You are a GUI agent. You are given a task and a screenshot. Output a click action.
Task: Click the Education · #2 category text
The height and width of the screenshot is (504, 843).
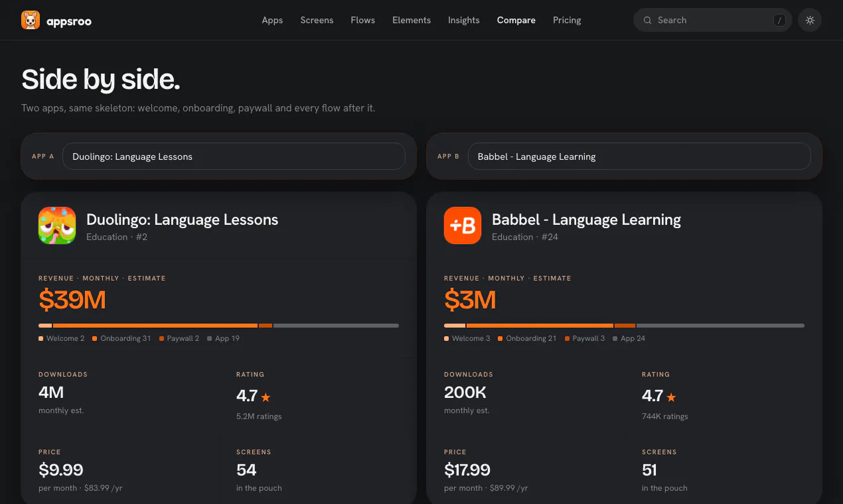pos(117,237)
